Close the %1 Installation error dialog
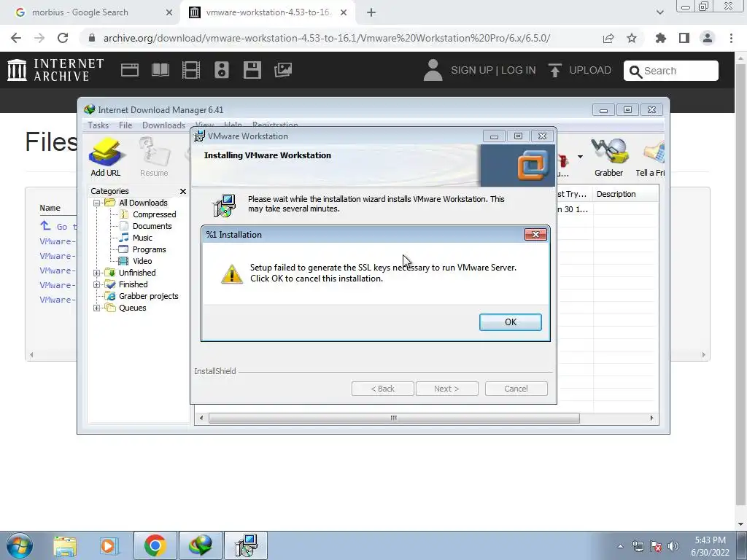 [x=535, y=234]
